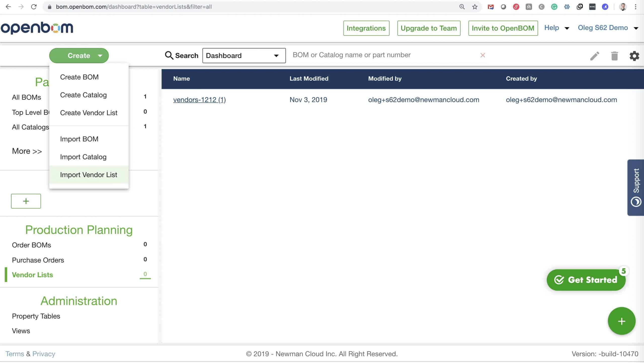The width and height of the screenshot is (644, 363).
Task: Click the browser zoom magnifier icon
Action: tap(462, 7)
